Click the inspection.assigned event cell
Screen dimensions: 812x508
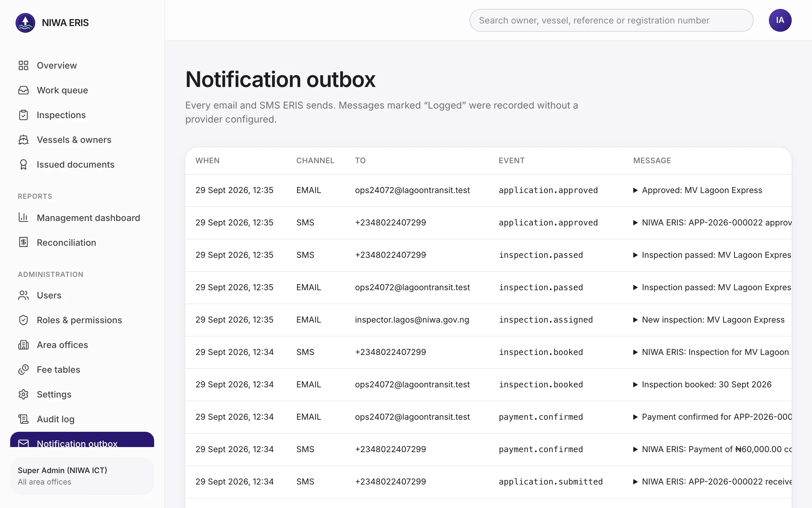point(546,320)
